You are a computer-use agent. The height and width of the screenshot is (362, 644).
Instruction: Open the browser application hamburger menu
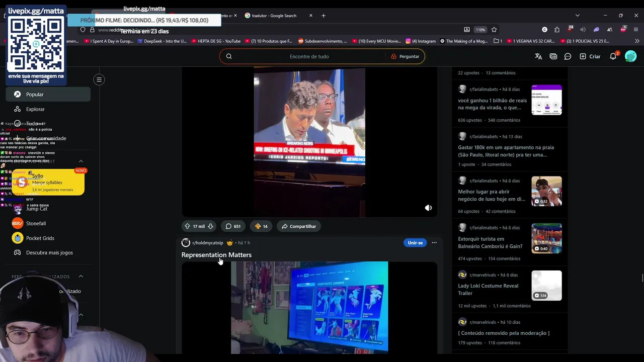click(x=636, y=30)
